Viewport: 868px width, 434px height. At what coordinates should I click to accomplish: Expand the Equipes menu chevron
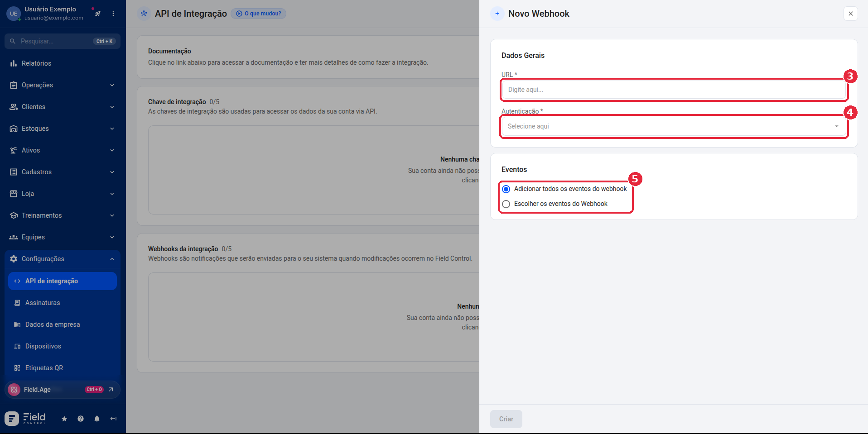pos(112,237)
